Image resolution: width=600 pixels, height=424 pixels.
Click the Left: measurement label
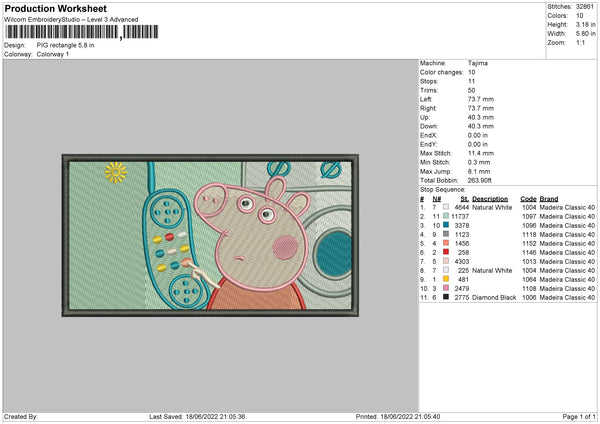[426, 99]
